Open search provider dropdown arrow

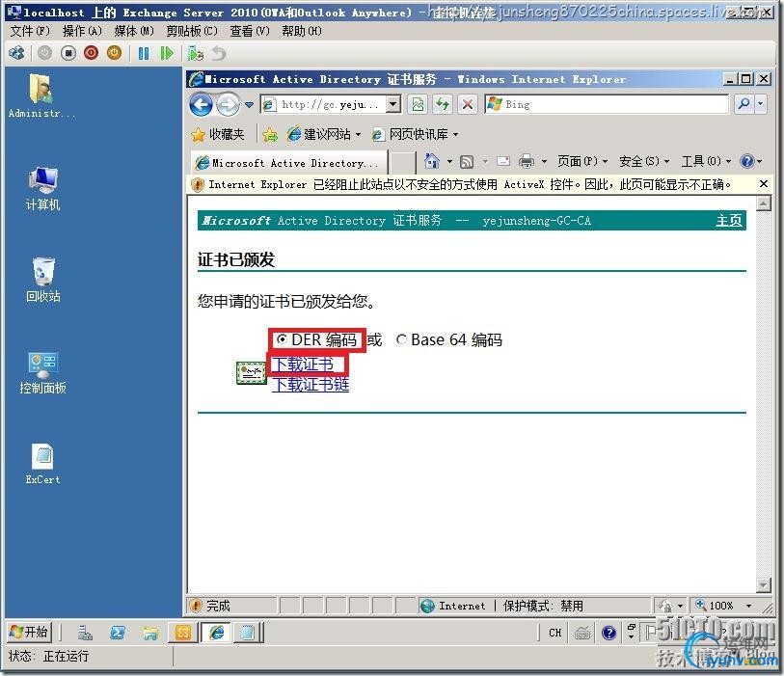coord(761,104)
